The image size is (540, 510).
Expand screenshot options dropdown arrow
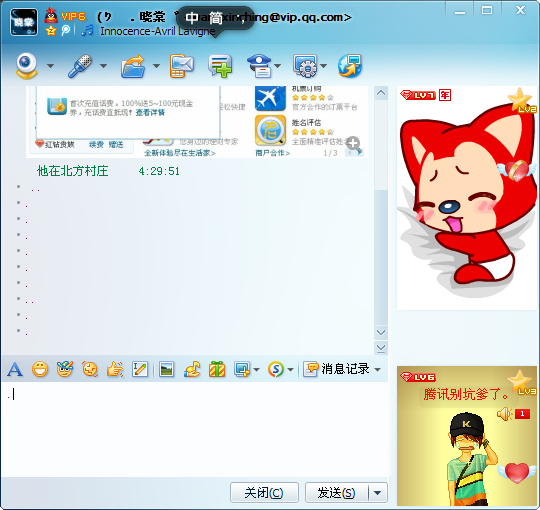point(256,370)
